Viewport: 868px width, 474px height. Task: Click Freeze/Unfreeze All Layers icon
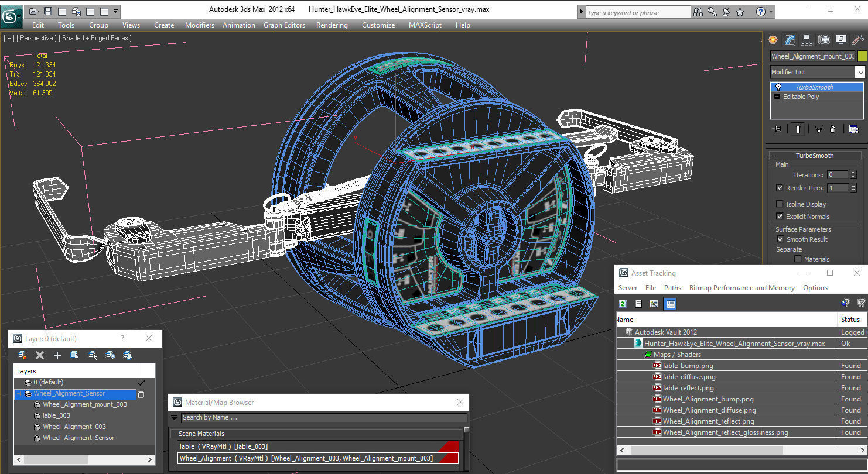click(128, 355)
